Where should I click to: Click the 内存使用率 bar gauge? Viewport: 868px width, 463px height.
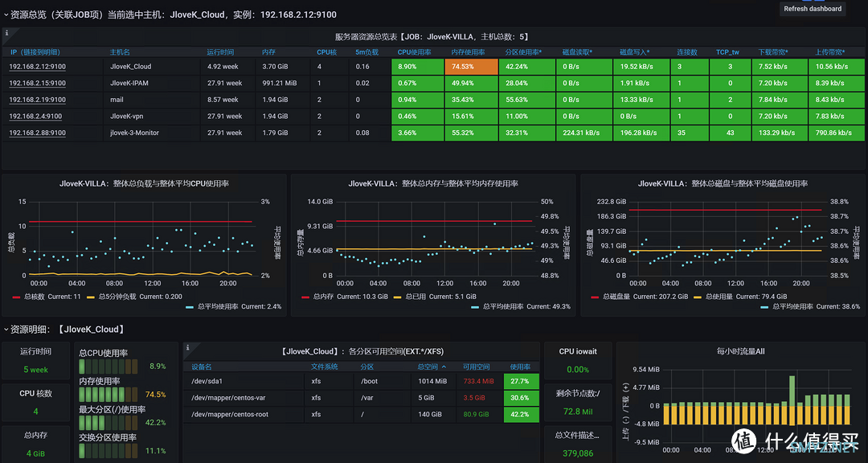pyautogui.click(x=108, y=395)
